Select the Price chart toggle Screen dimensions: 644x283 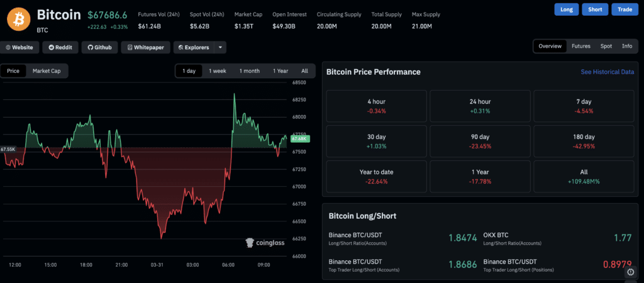13,71
